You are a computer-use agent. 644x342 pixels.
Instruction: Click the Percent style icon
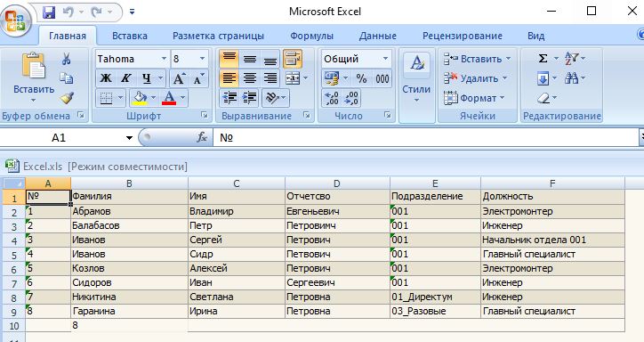tap(361, 78)
